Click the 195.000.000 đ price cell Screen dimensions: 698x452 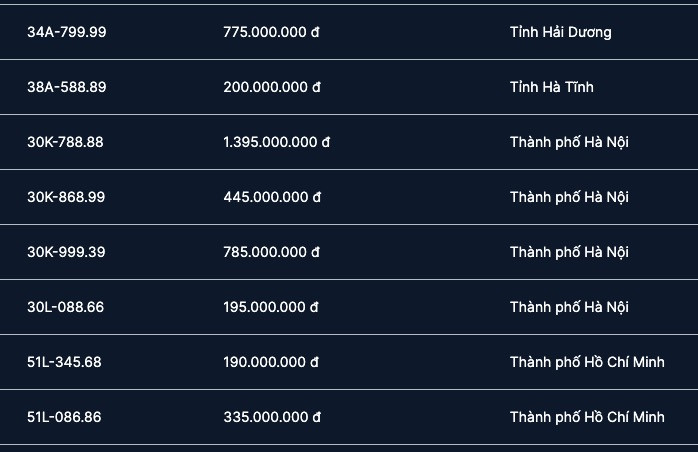(271, 307)
